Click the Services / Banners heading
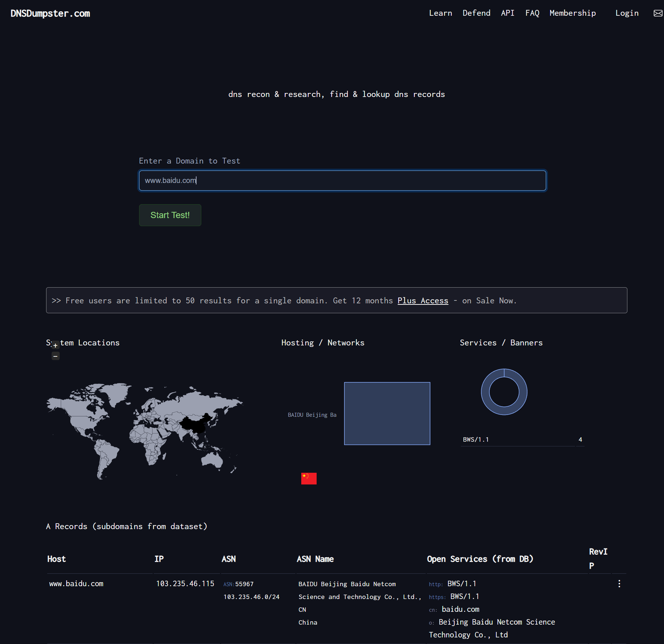664x644 pixels. (x=501, y=343)
